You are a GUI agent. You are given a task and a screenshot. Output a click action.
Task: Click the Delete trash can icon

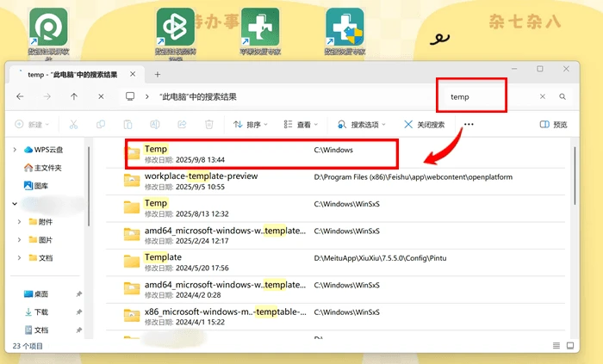[208, 125]
